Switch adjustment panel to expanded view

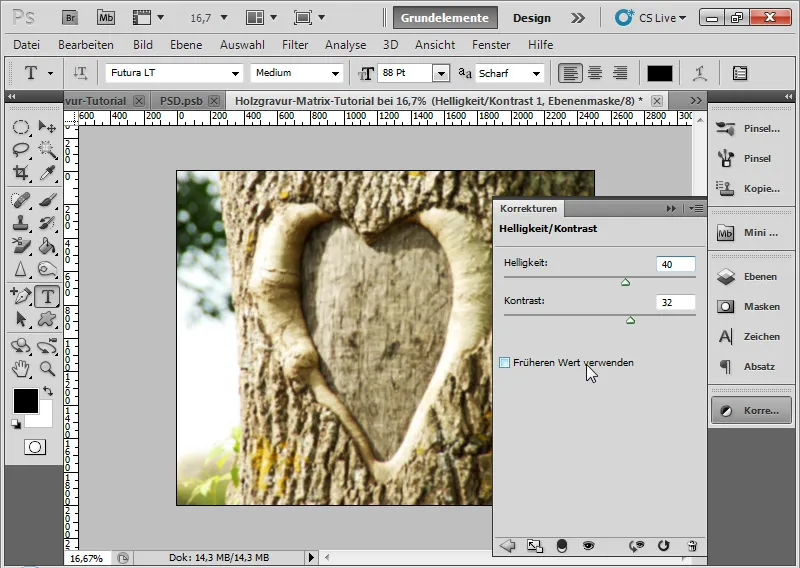(535, 546)
